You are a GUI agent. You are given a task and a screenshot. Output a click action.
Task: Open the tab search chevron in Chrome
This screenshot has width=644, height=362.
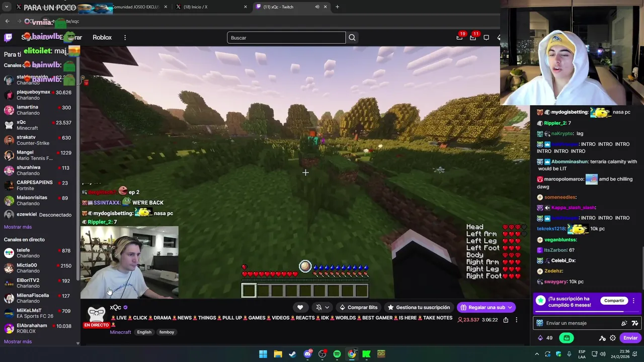click(7, 7)
